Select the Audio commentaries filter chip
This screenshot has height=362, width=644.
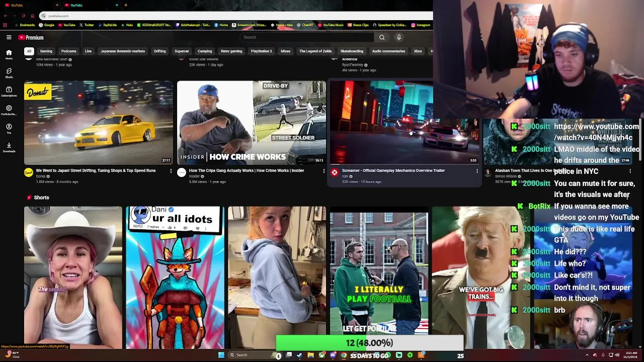point(388,51)
